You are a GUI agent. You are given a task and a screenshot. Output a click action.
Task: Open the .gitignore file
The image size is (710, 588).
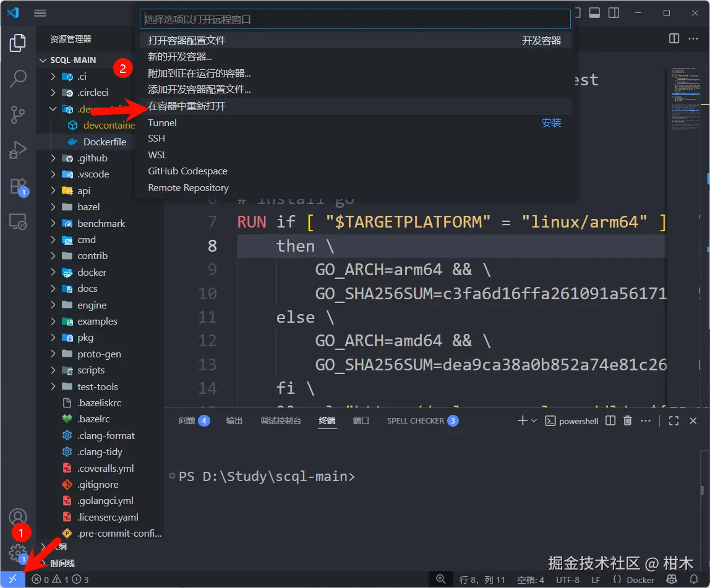[97, 484]
